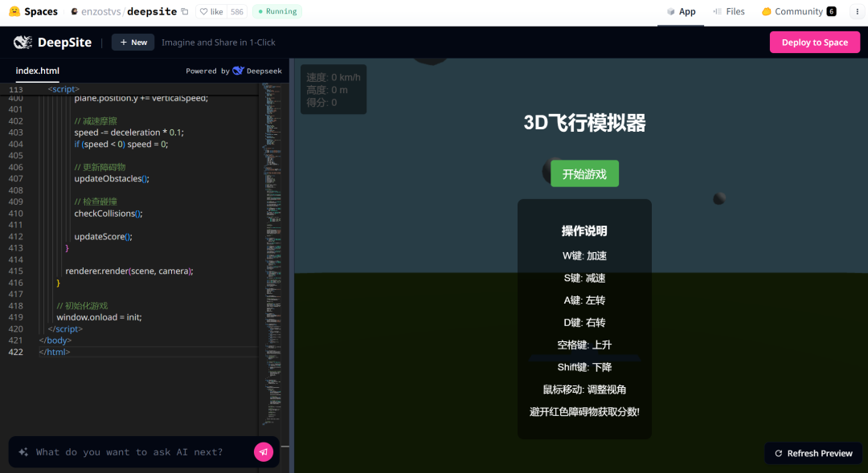Select the index.html file tab
The height and width of the screenshot is (473, 868).
(x=37, y=71)
